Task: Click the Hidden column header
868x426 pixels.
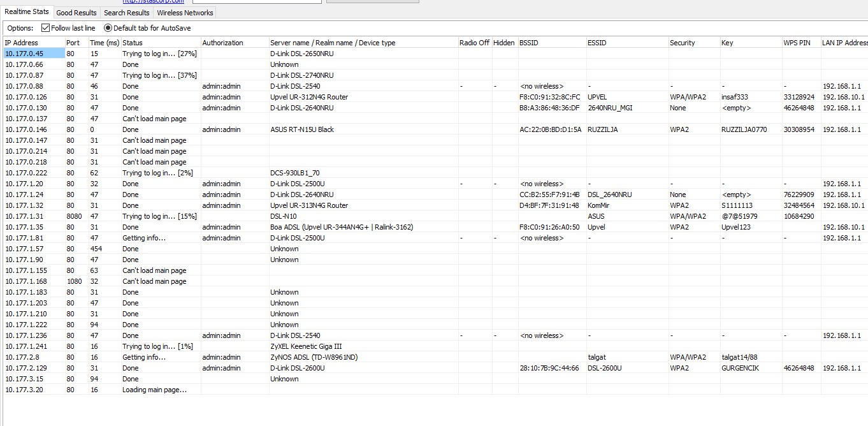Action: (504, 43)
